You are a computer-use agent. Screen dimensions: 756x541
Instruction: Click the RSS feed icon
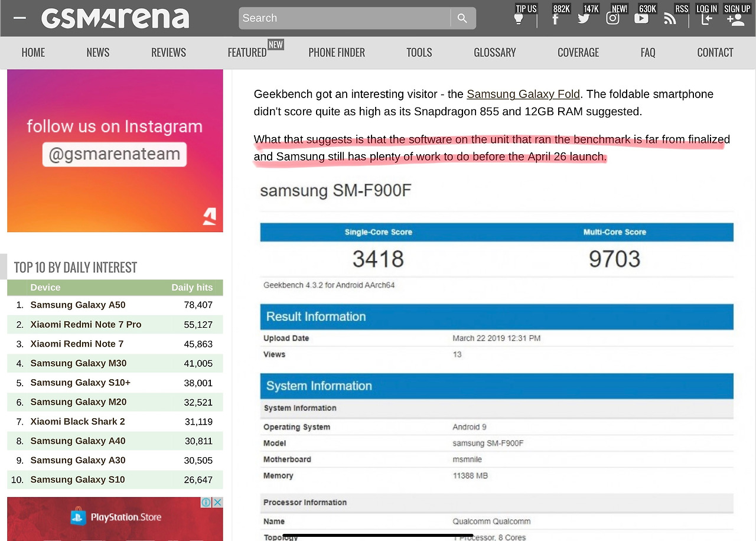pyautogui.click(x=670, y=18)
